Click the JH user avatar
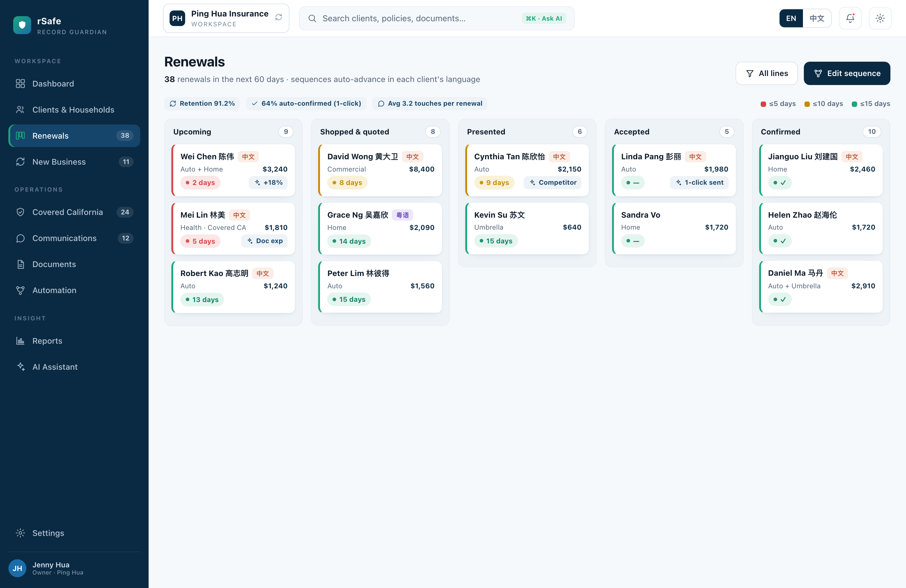 (x=17, y=568)
